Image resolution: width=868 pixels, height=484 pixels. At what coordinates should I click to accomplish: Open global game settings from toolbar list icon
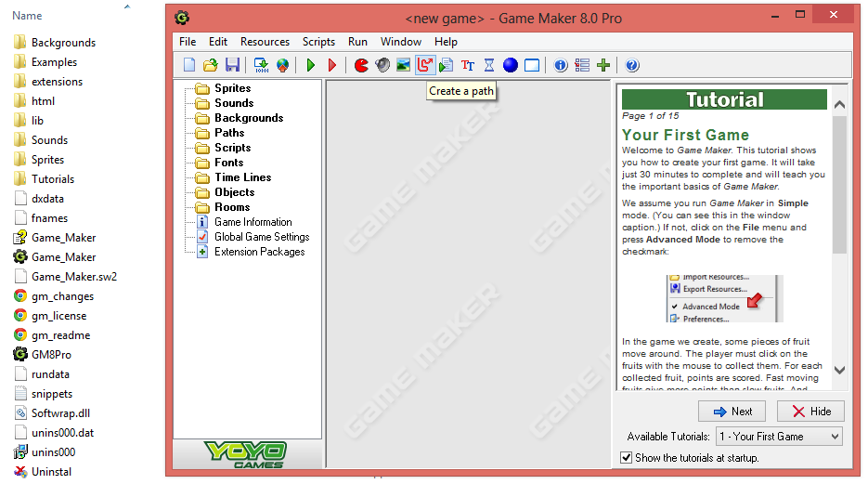[582, 65]
